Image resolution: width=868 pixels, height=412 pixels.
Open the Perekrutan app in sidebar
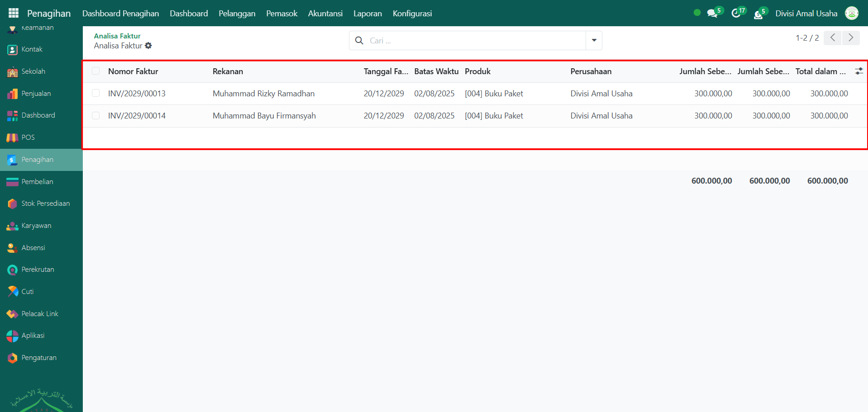(x=38, y=270)
